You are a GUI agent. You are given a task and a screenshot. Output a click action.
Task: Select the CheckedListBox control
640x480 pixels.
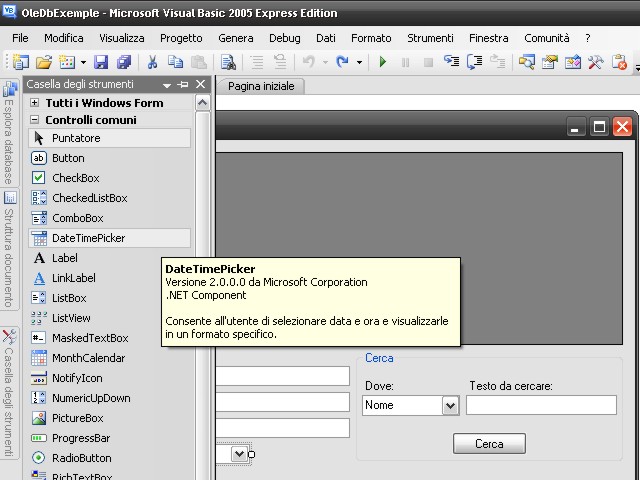109,198
